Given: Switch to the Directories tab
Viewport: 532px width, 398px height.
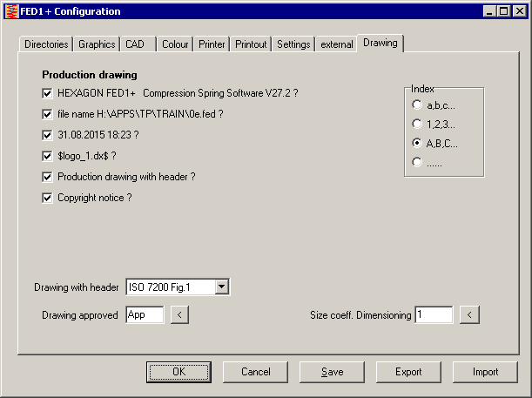Looking at the screenshot, I should point(45,44).
